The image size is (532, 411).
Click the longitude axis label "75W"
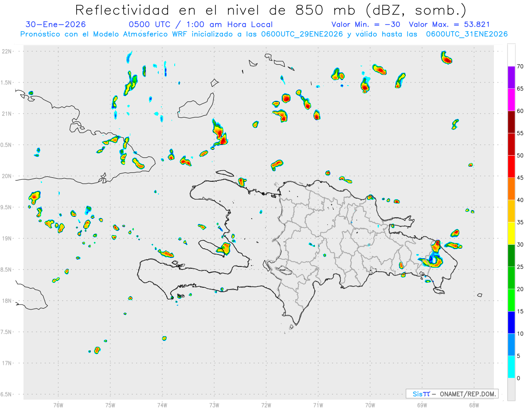click(110, 405)
